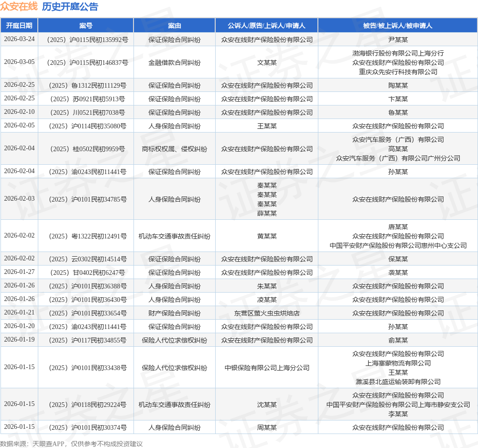Click plaintiff 凌某某

(267, 299)
